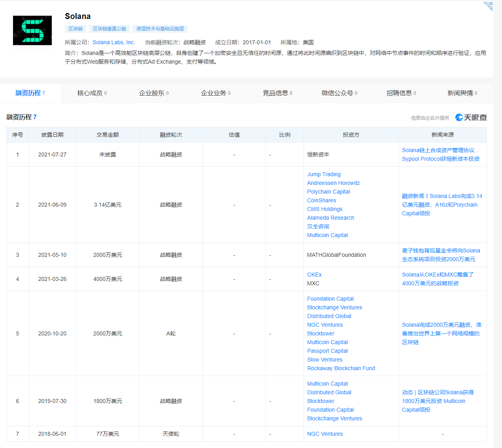
Task: Open Blocktower link in A轮 row
Action: [x=321, y=333]
